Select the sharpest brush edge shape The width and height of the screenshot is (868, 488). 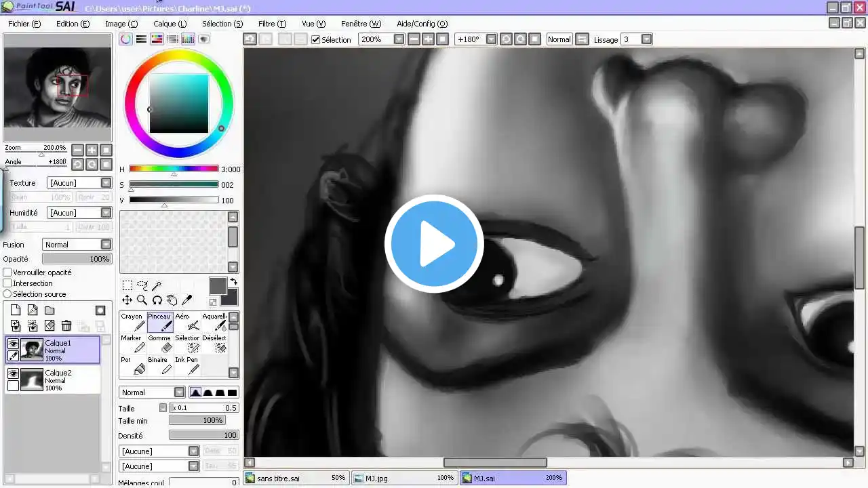pos(195,392)
